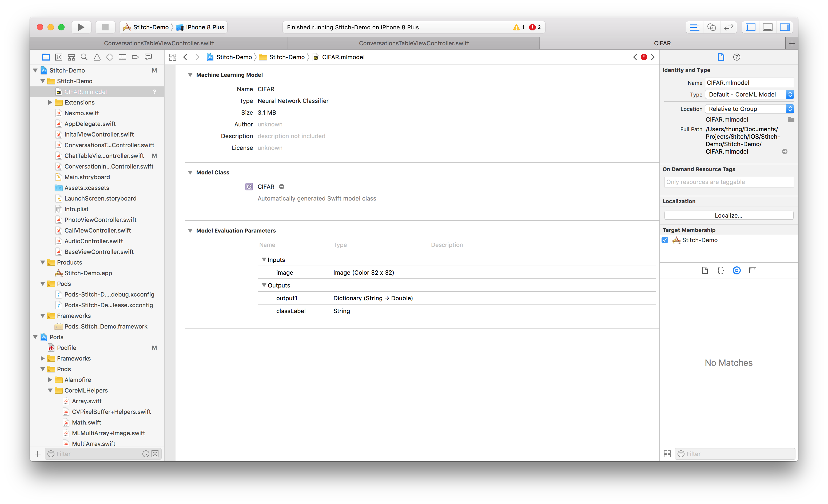
Task: Show the Version editor
Action: pos(729,27)
